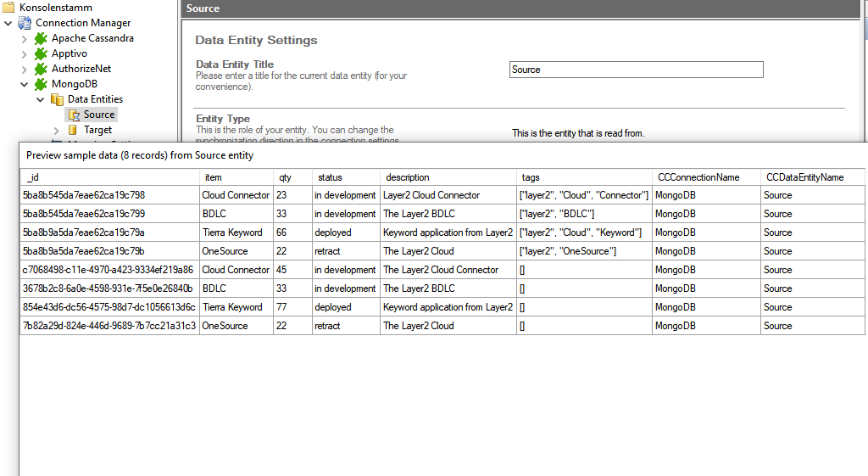Viewport: 868px width, 476px height.
Task: Select cell 5ba8b545da7eae62ca19c798
Action: (109, 195)
